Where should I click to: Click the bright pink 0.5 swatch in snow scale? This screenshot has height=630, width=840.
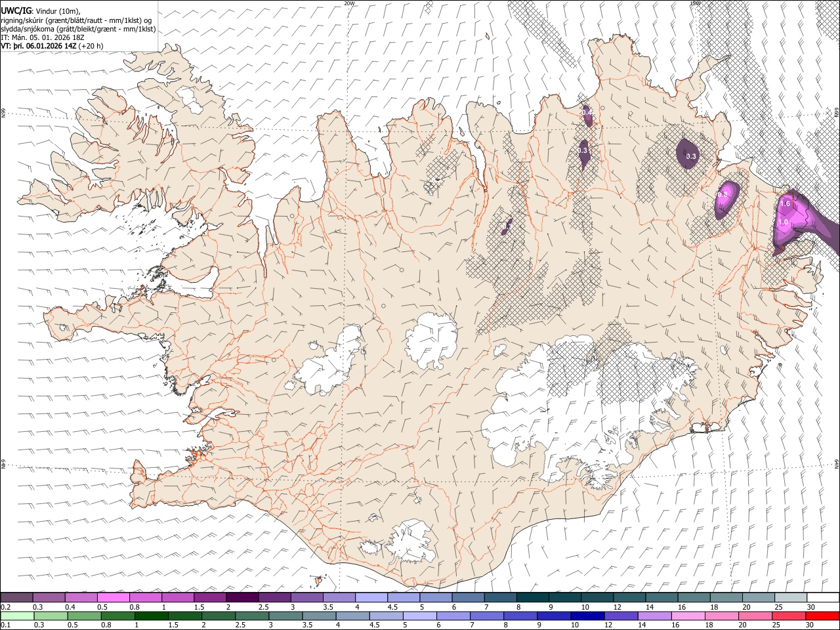[113, 597]
